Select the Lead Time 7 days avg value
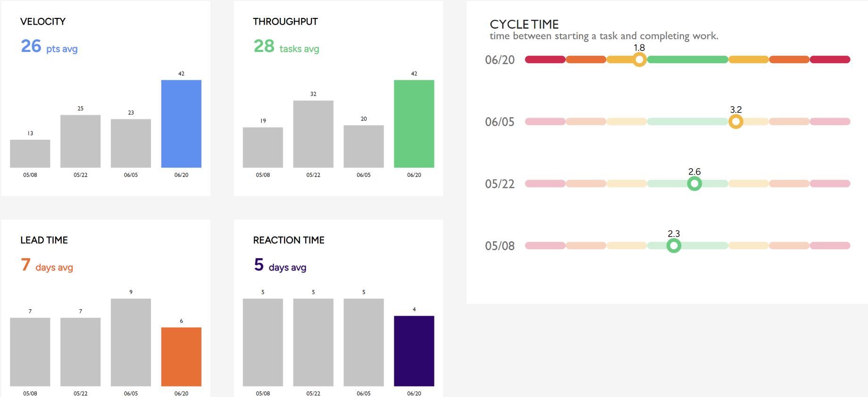Screen dimensions: 868x397 [x=47, y=265]
